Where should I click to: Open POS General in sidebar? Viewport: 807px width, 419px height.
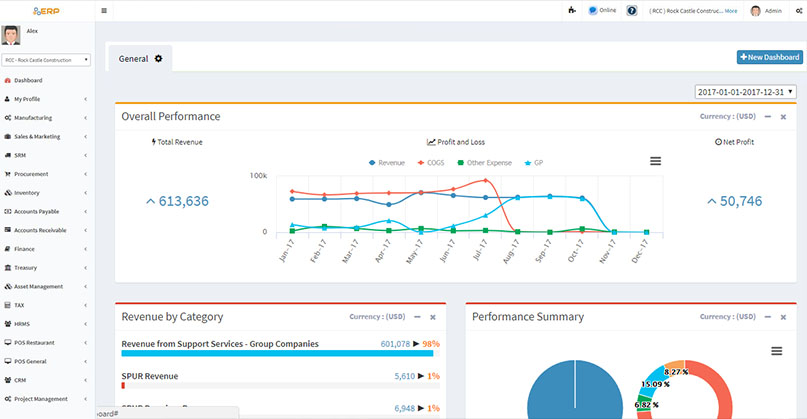click(x=47, y=361)
